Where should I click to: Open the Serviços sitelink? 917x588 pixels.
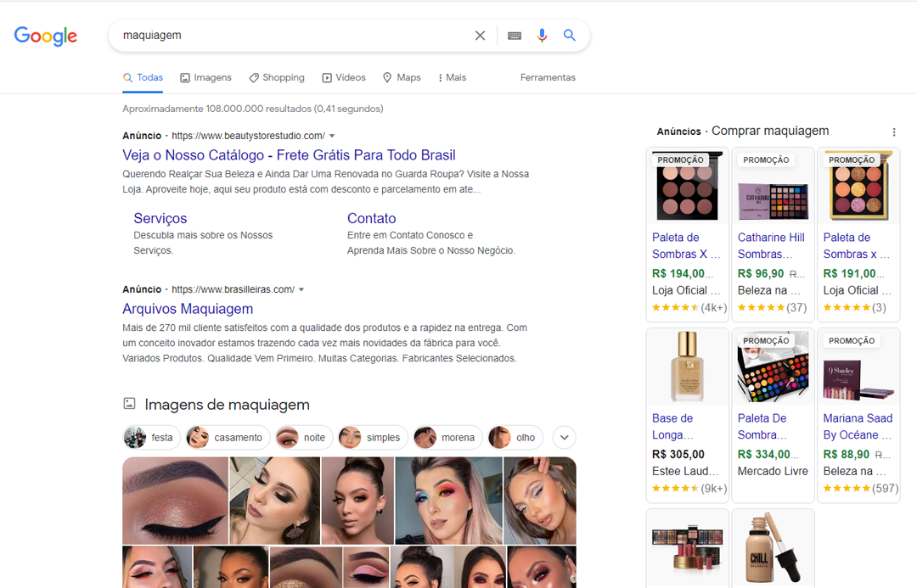(x=160, y=218)
